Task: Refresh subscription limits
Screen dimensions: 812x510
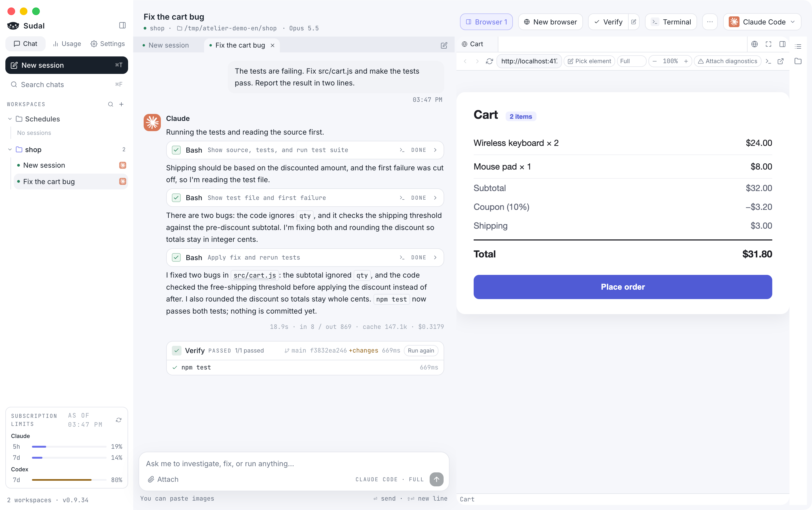Action: pos(119,420)
